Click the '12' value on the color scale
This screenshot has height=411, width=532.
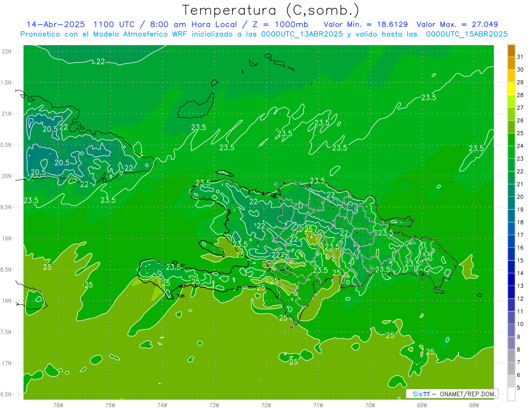(x=520, y=298)
